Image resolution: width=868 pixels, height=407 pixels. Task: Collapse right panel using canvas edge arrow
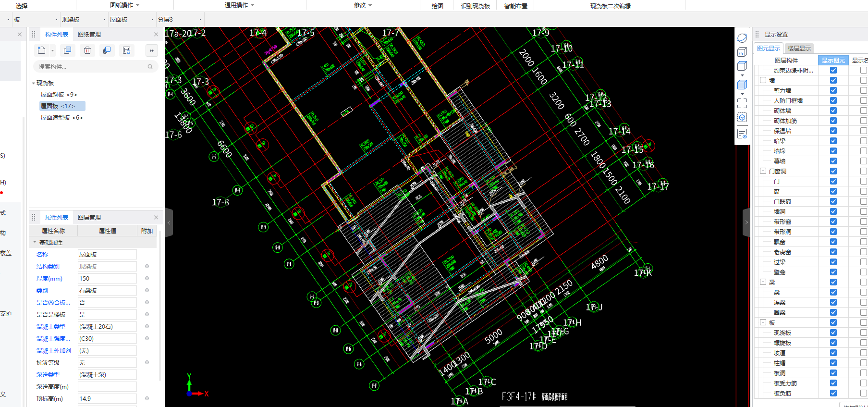(x=746, y=222)
